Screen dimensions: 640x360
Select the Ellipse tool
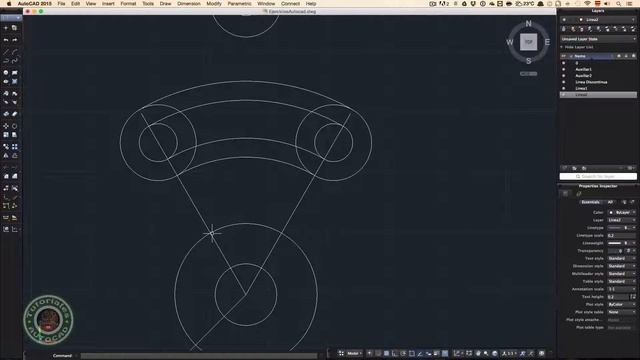pos(6,81)
